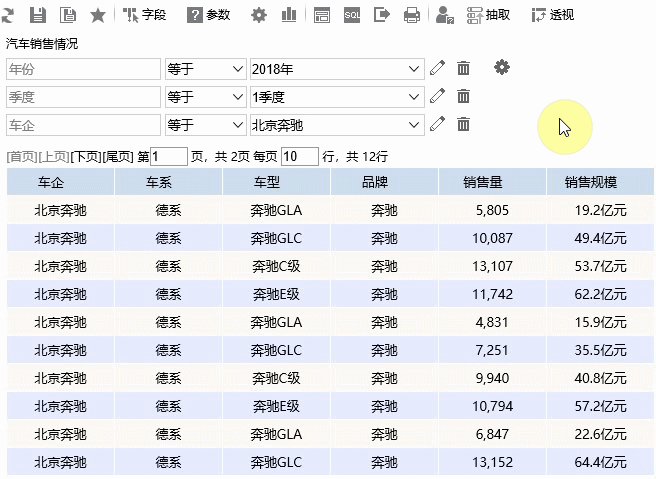Click the page number input box
Viewport: 656px width, 479px height.
pyautogui.click(x=169, y=156)
